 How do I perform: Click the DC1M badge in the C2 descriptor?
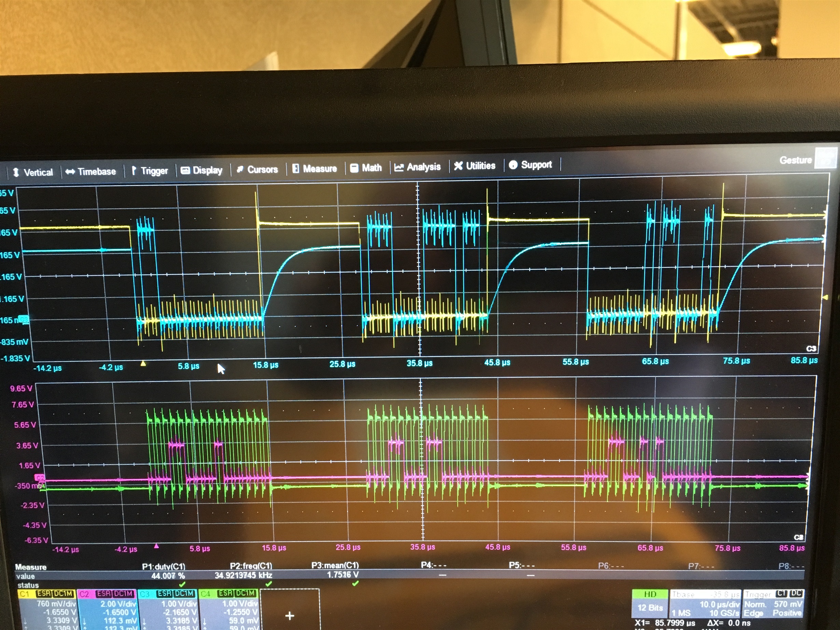(x=123, y=593)
